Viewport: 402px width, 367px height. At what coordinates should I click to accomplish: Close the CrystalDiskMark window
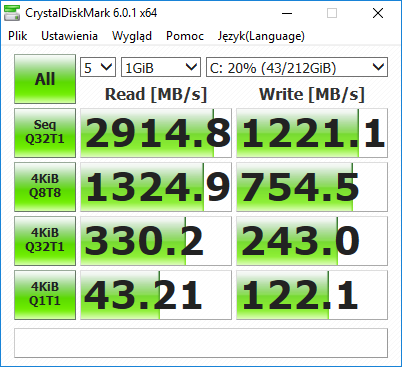378,13
